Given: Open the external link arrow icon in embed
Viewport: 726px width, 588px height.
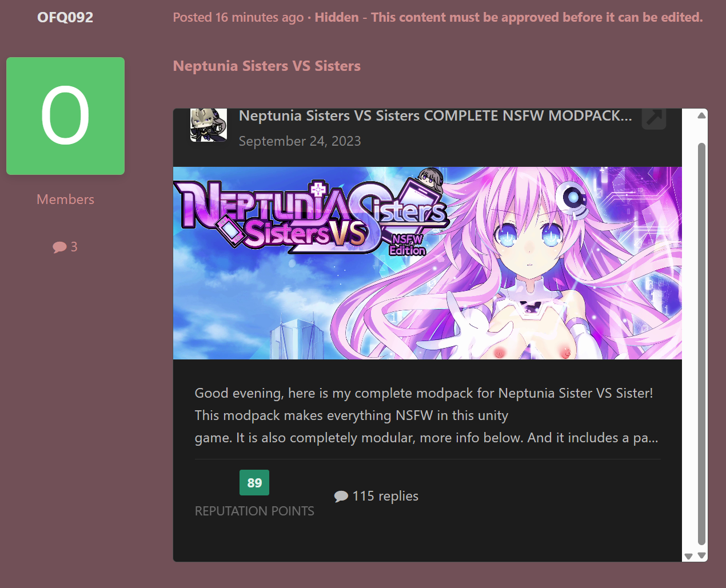Looking at the screenshot, I should click(654, 118).
